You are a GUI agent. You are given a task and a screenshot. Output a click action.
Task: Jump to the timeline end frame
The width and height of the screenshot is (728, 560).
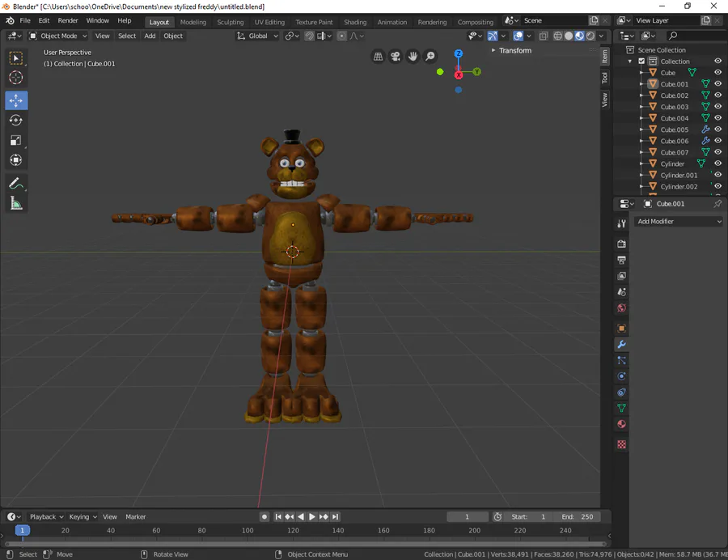(335, 517)
